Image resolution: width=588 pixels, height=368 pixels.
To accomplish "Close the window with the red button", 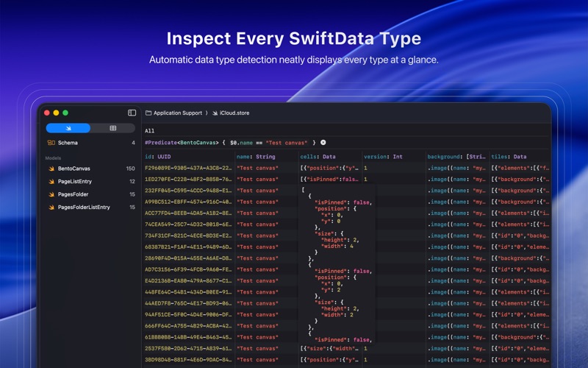I will tap(47, 113).
